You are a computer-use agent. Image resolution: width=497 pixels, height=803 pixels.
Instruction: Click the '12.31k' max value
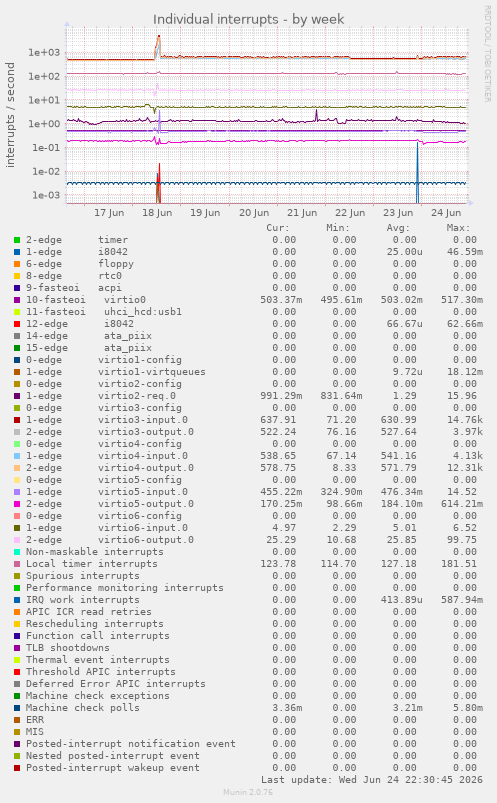coord(465,468)
